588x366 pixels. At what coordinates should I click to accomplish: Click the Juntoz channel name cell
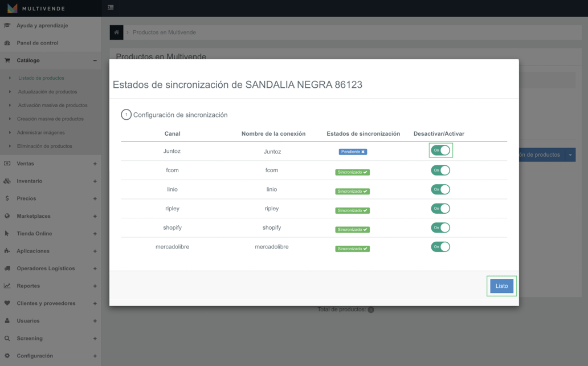point(172,151)
